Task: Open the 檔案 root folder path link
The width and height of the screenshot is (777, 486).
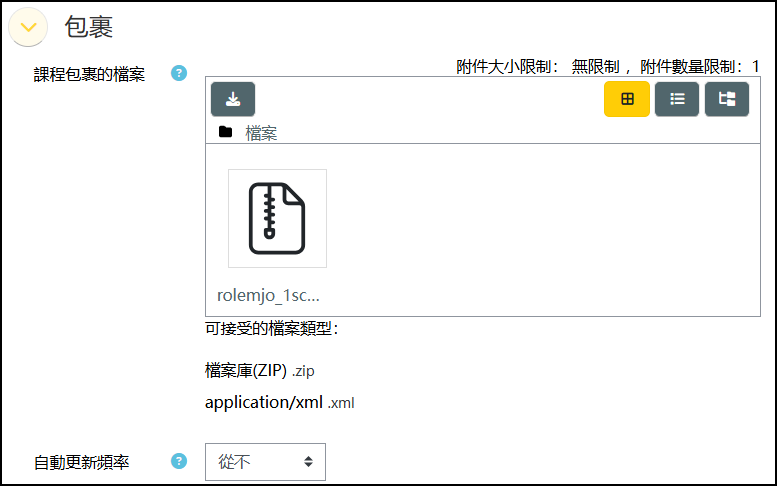Action: coord(261,133)
